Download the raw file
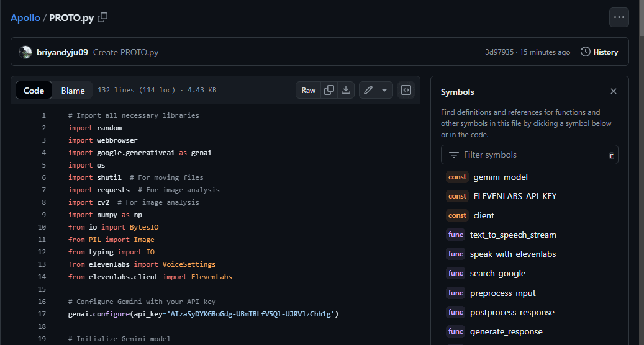This screenshot has height=345, width=644. 346,90
